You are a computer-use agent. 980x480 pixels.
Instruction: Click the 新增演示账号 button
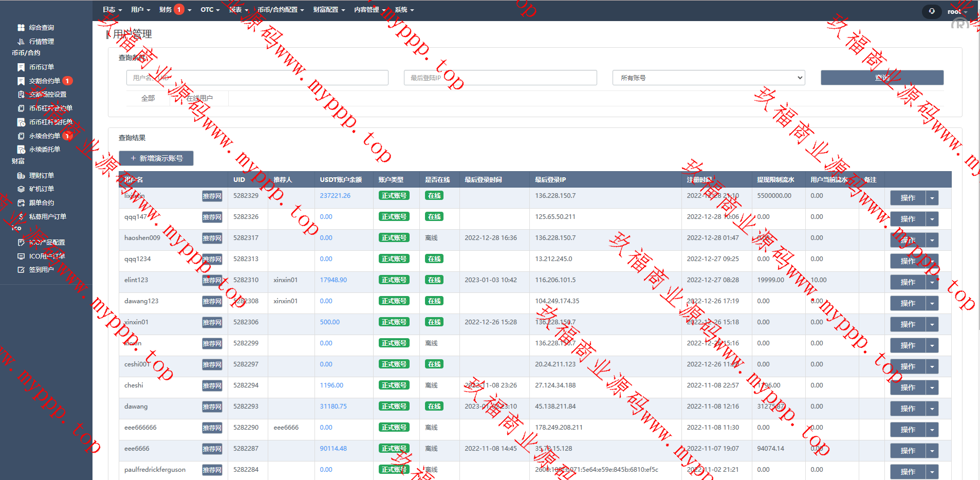(x=156, y=158)
